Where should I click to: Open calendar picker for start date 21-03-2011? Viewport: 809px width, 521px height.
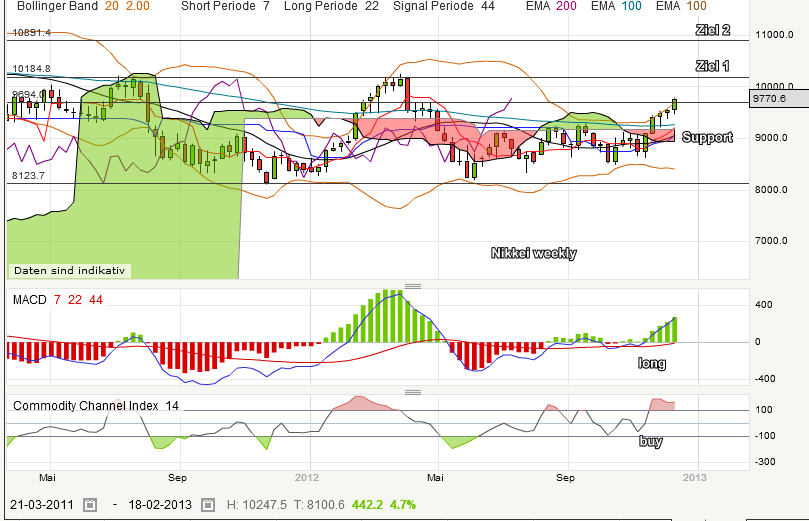point(90,504)
